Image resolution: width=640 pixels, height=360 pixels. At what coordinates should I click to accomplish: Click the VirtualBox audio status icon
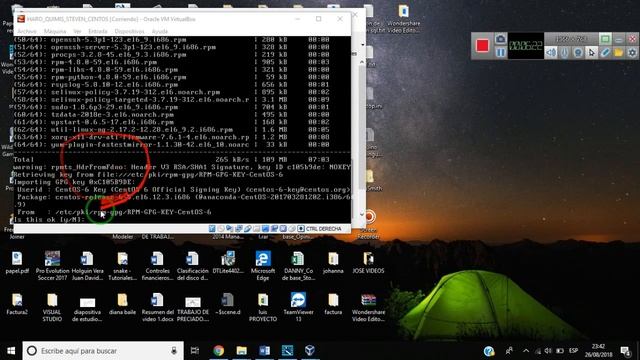[x=230, y=229]
